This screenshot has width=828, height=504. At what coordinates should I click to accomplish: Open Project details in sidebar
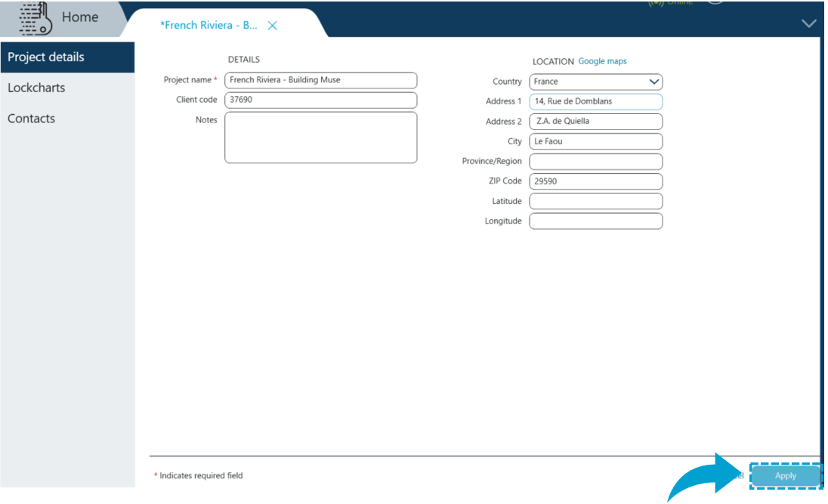[x=46, y=57]
